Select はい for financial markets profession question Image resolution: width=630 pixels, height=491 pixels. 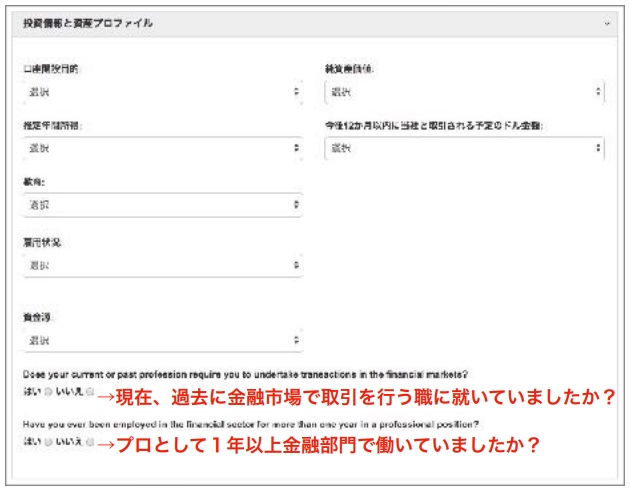pos(48,391)
